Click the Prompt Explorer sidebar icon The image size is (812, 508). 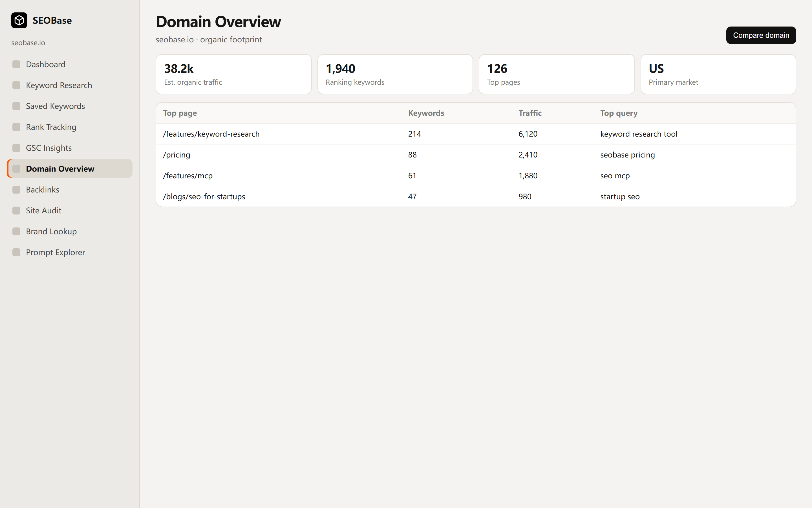point(16,252)
